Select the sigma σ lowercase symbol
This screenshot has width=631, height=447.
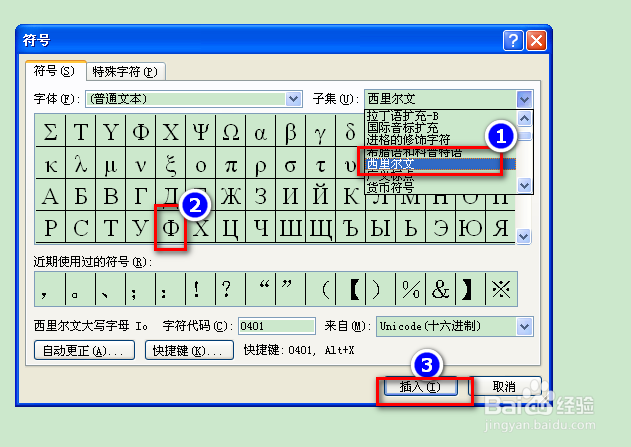pos(291,164)
